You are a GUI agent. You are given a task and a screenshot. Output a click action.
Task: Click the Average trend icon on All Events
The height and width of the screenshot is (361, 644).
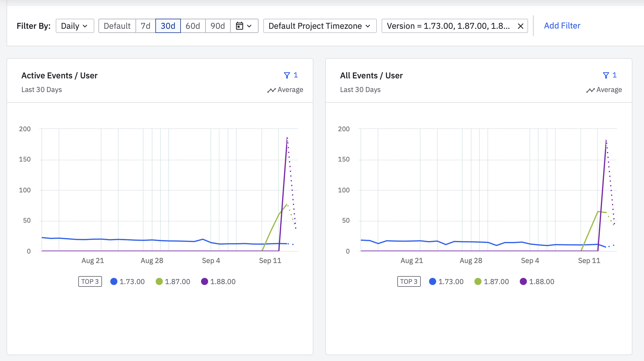click(x=590, y=90)
